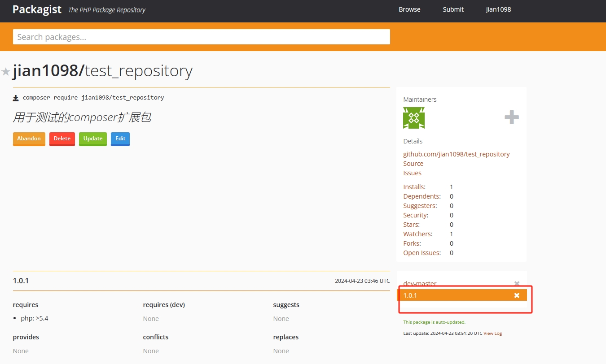This screenshot has width=606, height=364.
Task: Open the Dependents link
Action: click(x=421, y=196)
